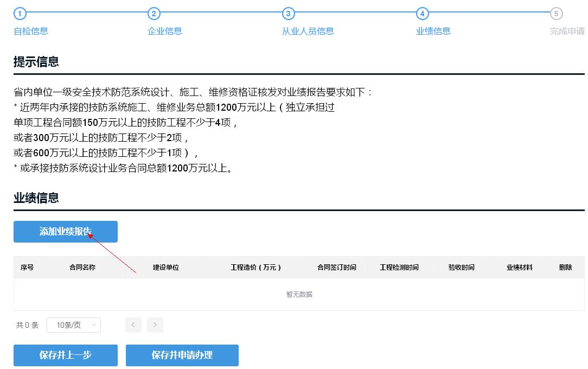
Task: Click the 添加业绩报告 button
Action: [x=65, y=232]
